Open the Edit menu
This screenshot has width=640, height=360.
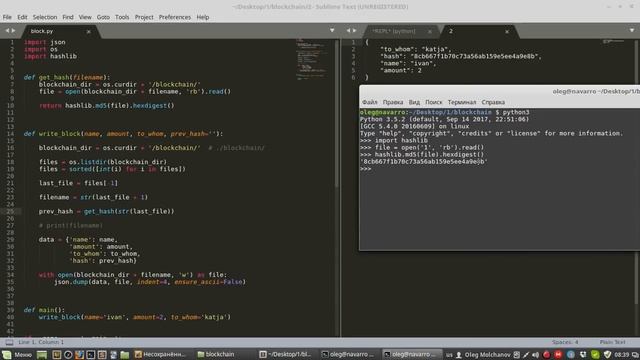pos(22,17)
